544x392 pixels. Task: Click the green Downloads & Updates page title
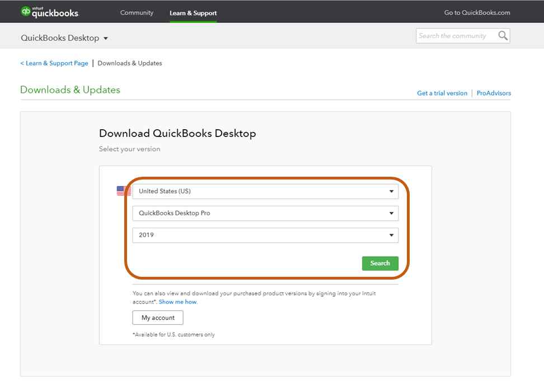pos(70,90)
